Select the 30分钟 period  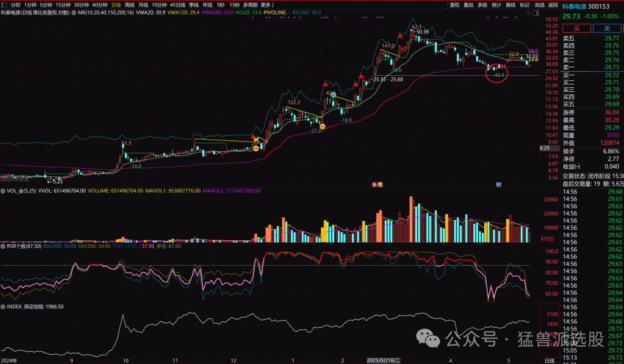pos(81,5)
